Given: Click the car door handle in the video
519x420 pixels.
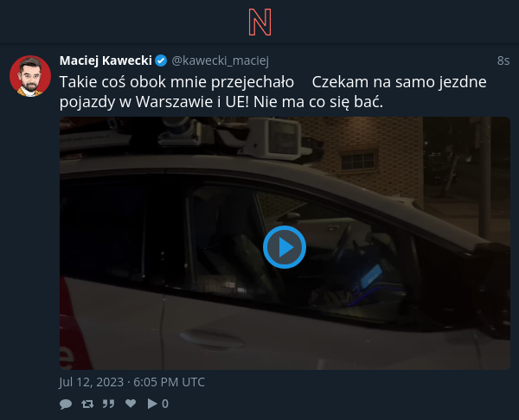Looking at the screenshot, I should click(212, 338).
